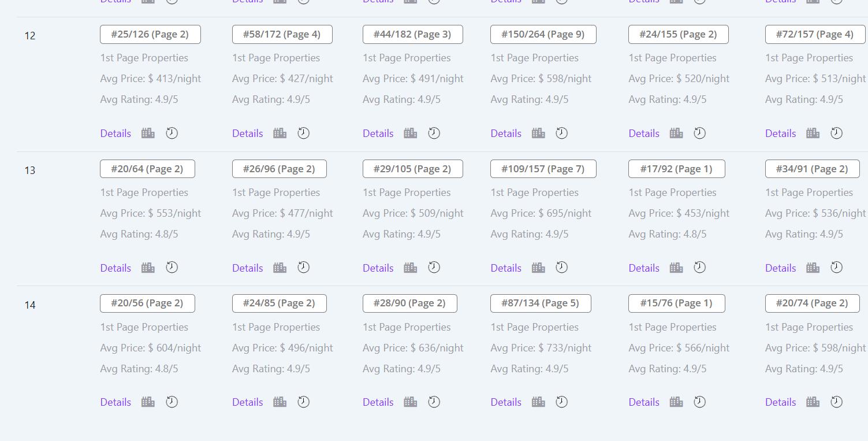View history clock in the #34/91 cell

[x=837, y=268]
